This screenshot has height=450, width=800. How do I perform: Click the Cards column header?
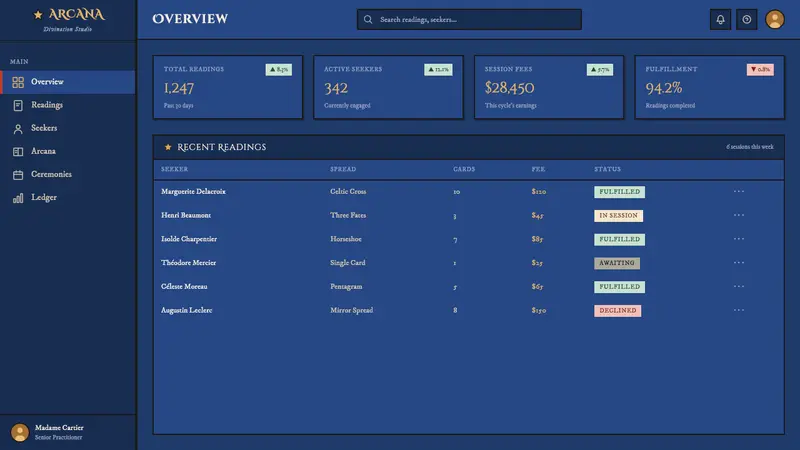(x=464, y=169)
